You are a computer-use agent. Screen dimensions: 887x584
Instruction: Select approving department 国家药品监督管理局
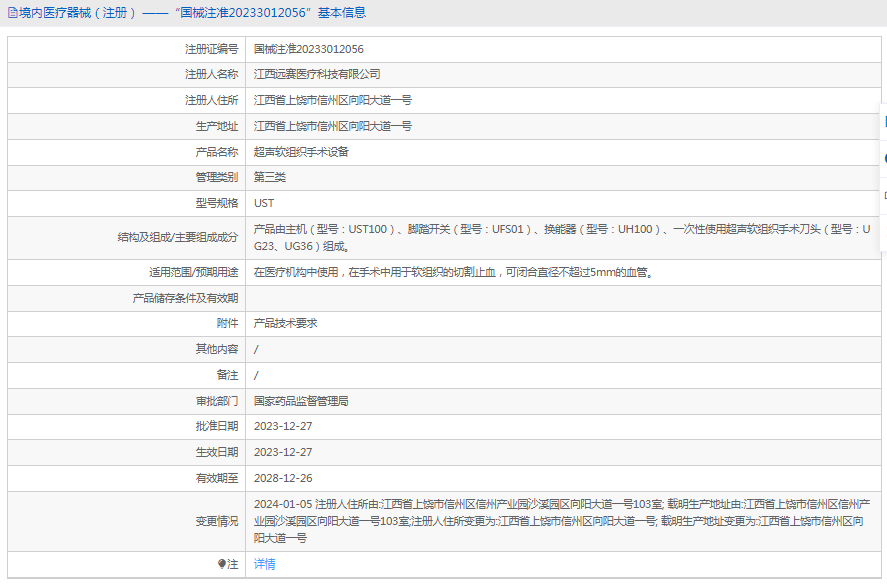[301, 402]
